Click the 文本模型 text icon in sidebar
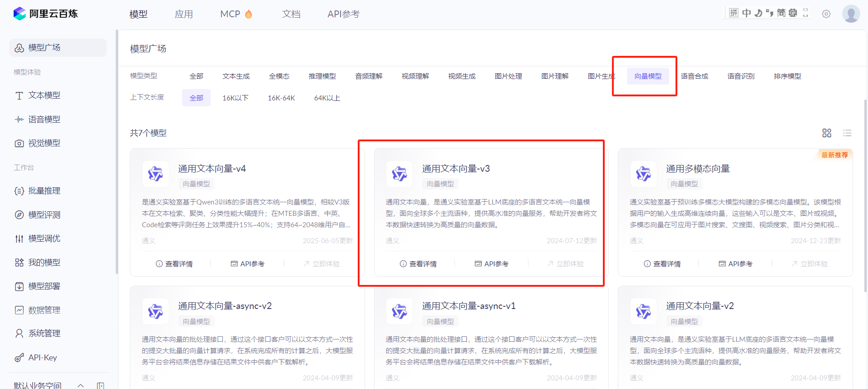The image size is (868, 389). (x=19, y=95)
